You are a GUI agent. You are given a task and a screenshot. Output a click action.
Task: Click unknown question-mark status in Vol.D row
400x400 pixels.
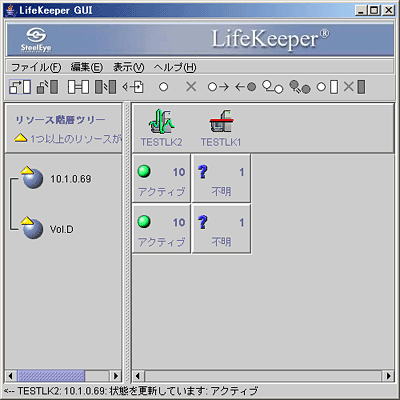(203, 222)
